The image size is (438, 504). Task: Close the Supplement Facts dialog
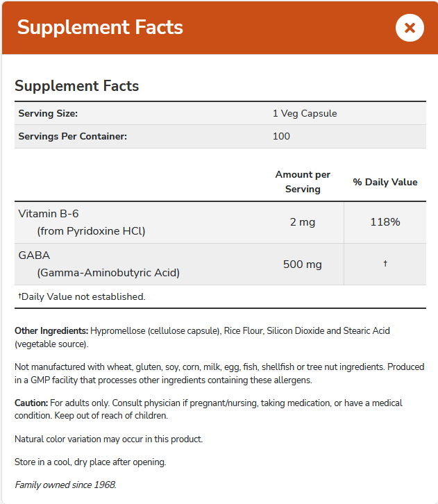410,28
